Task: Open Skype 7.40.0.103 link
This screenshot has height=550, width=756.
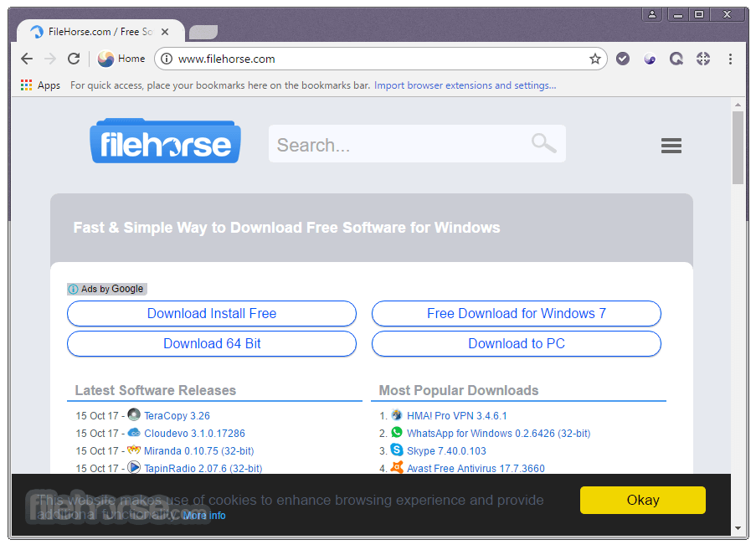Action: pyautogui.click(x=446, y=450)
